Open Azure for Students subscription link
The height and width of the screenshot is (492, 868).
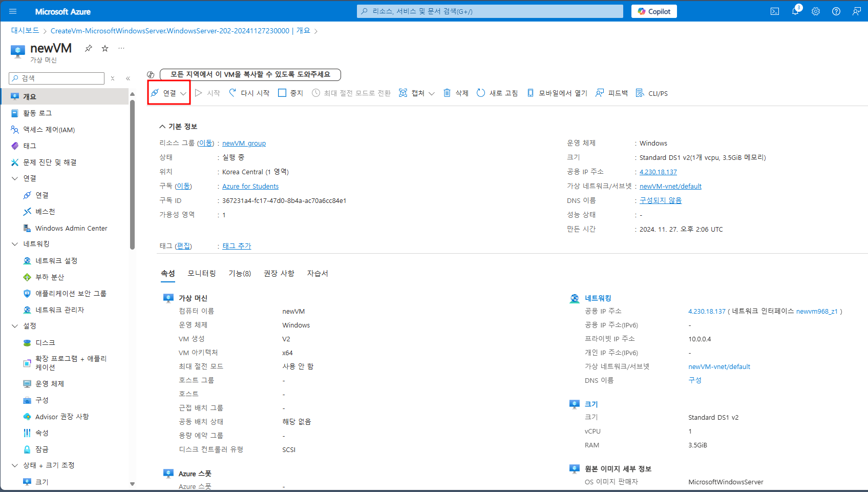click(250, 186)
